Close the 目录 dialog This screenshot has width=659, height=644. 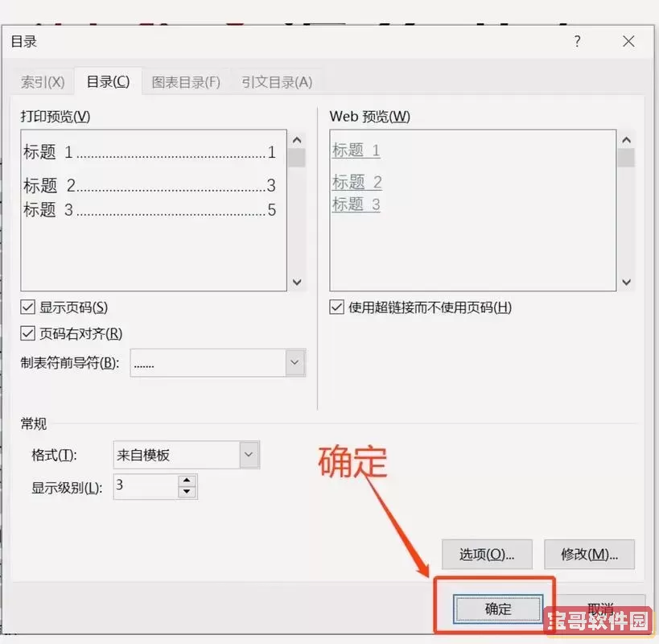point(628,41)
